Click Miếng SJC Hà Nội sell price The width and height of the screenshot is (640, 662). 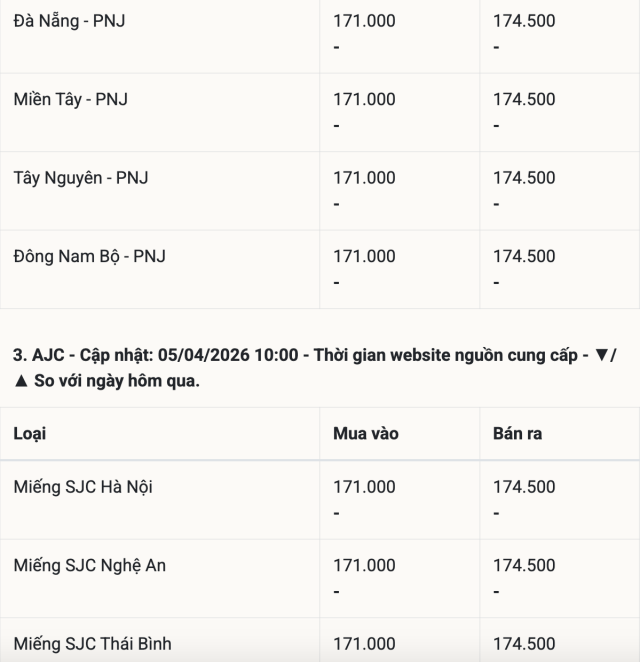click(x=524, y=487)
